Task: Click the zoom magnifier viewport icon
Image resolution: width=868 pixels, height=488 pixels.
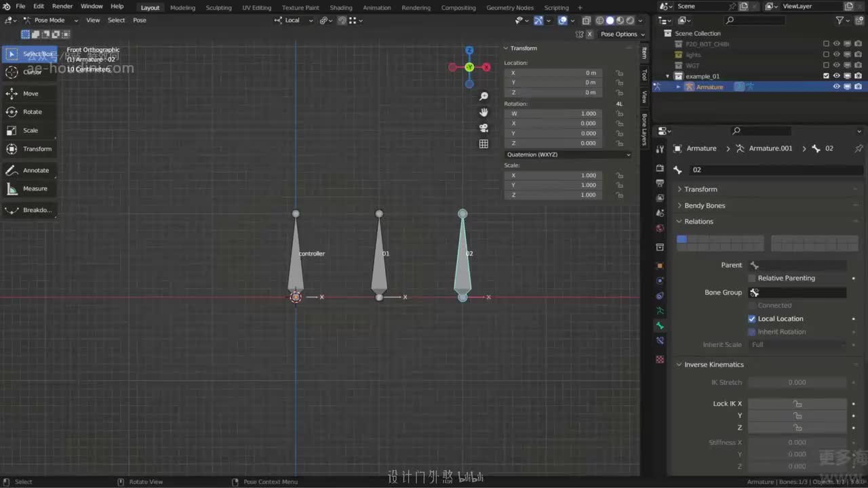Action: coord(484,96)
